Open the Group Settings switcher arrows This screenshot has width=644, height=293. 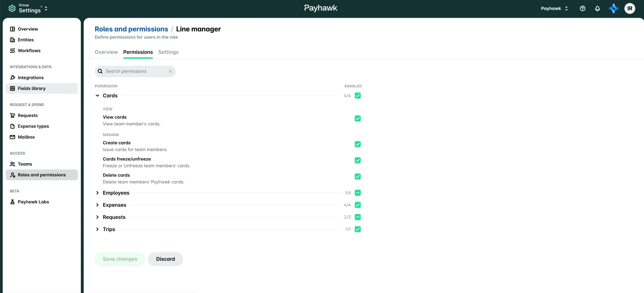click(46, 9)
